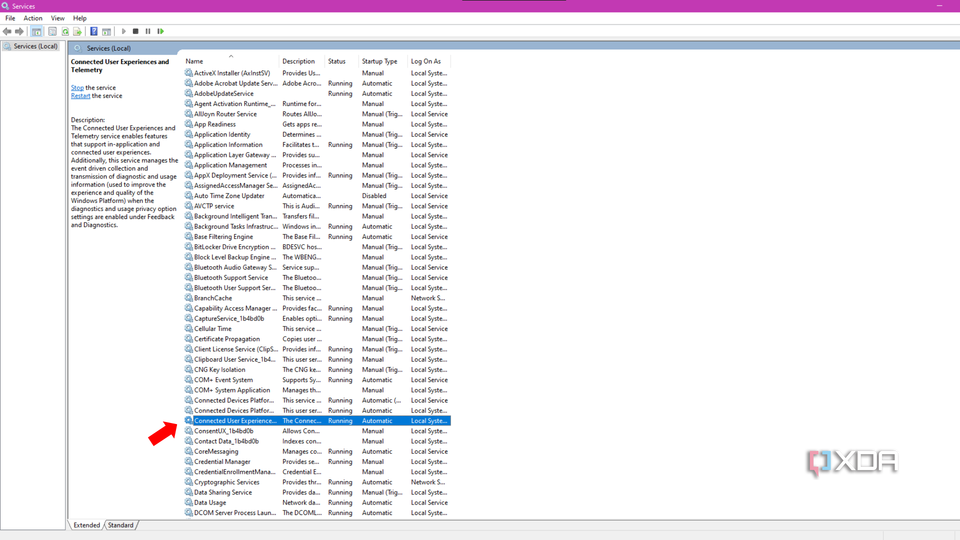Image resolution: width=960 pixels, height=540 pixels.
Task: Open the File menu
Action: (x=10, y=18)
